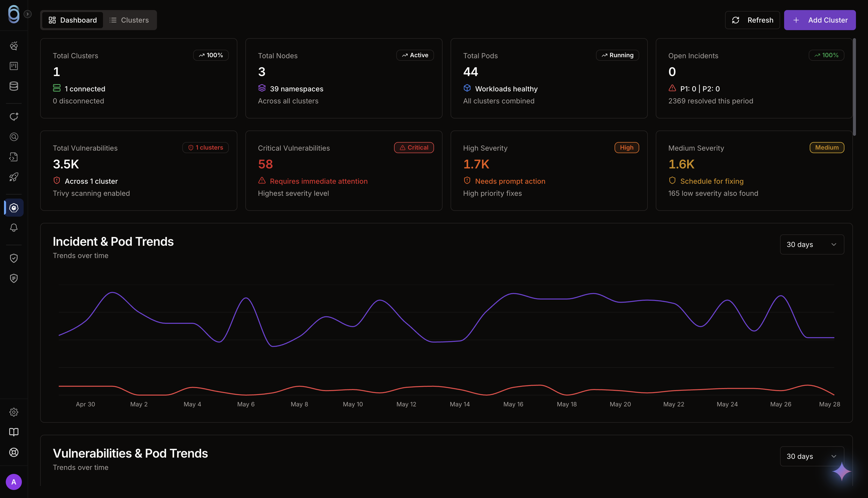This screenshot has width=868, height=498.
Task: Click the Refresh button
Action: click(752, 20)
